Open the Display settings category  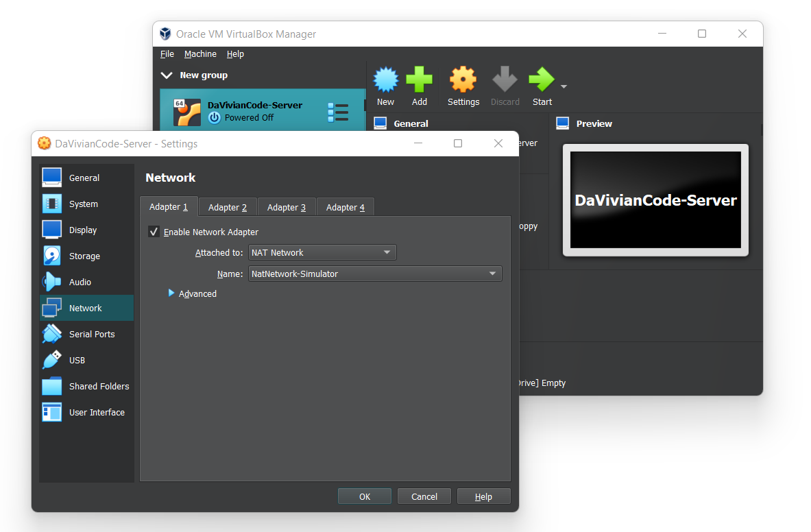(86, 230)
